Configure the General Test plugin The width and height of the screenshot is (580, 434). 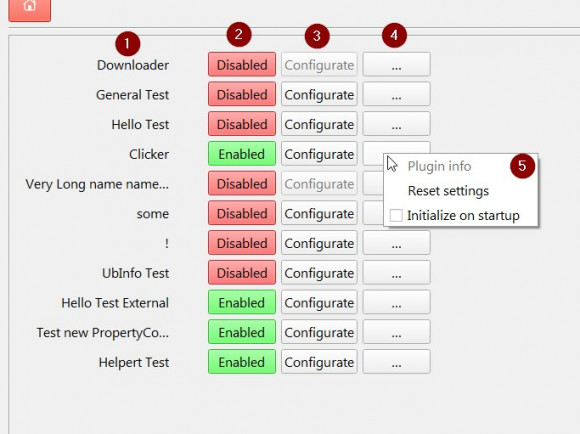pyautogui.click(x=319, y=94)
